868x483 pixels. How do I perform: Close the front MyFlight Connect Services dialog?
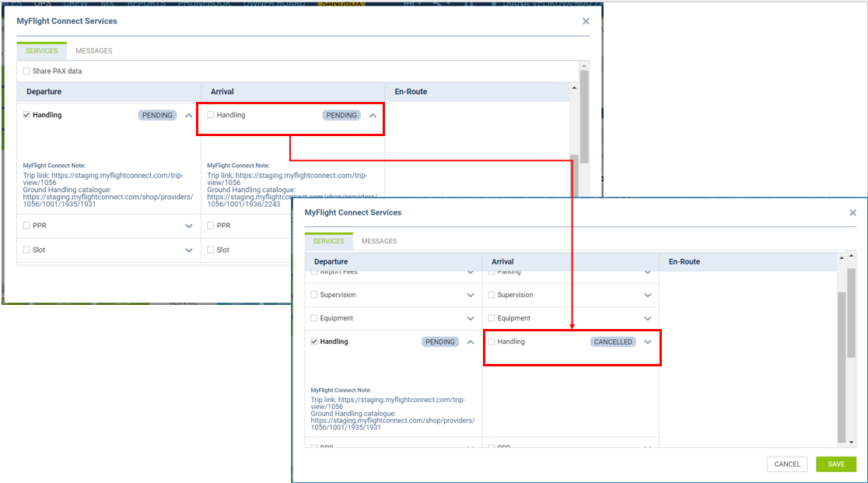[853, 212]
